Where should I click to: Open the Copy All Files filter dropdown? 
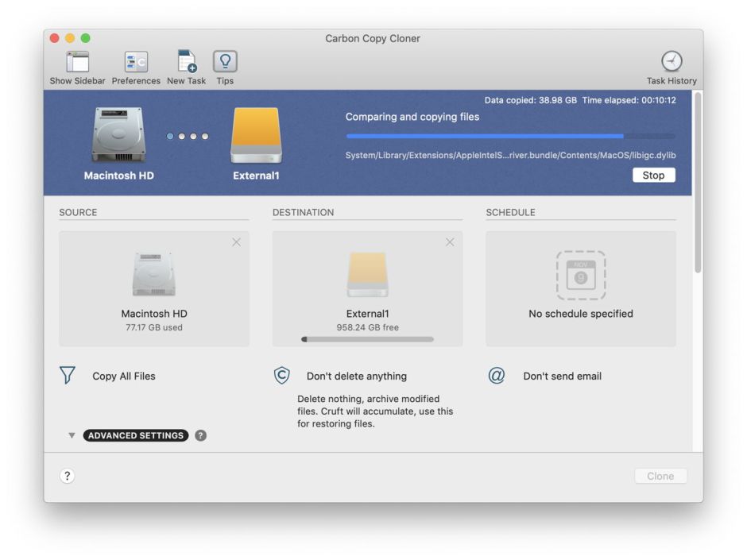tap(123, 376)
